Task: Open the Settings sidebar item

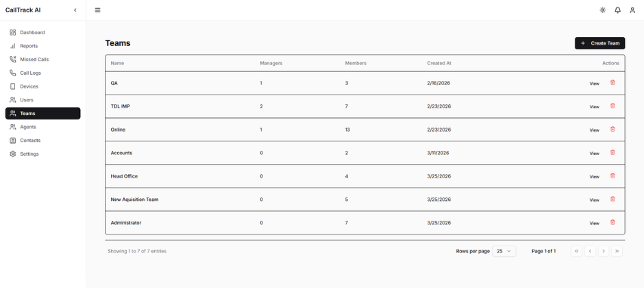Action: pos(29,154)
